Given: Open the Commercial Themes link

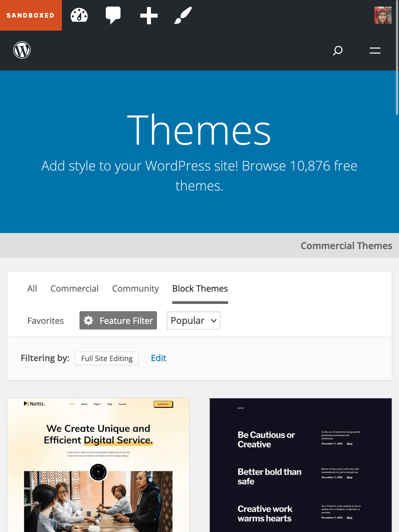Looking at the screenshot, I should (346, 246).
